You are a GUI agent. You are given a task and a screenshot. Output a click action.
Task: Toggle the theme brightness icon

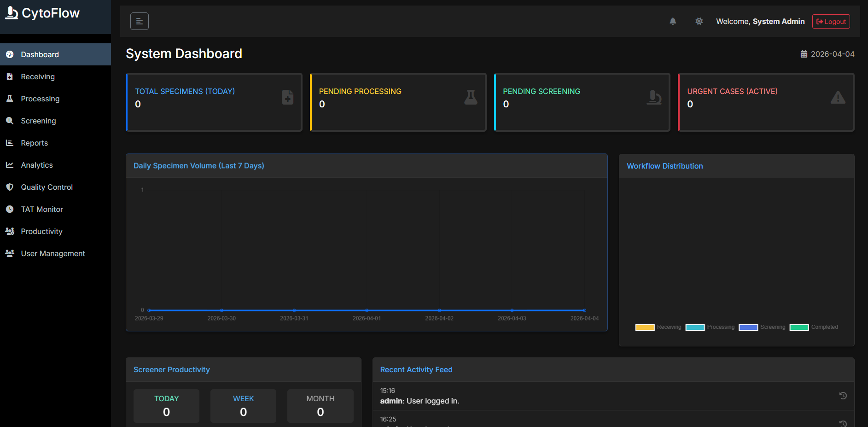(x=699, y=21)
